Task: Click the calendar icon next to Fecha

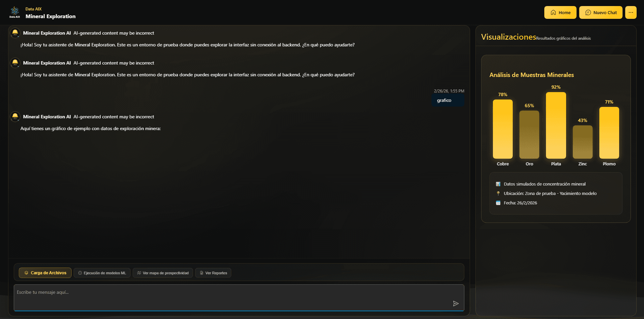Action: [498, 203]
